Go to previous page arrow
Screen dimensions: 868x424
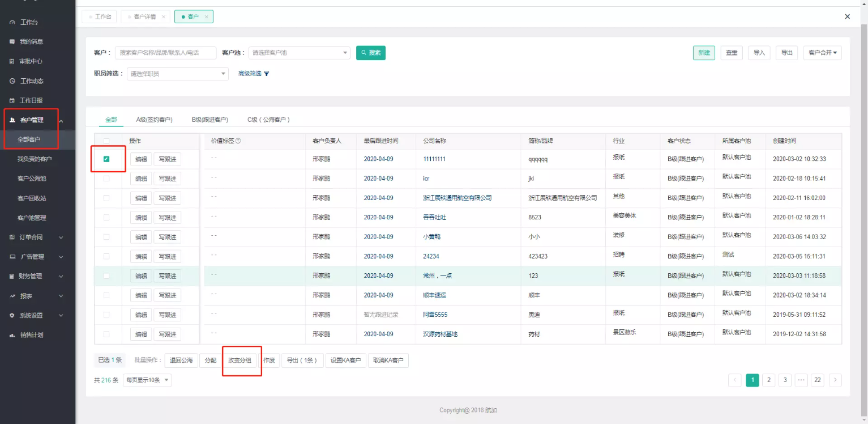735,380
